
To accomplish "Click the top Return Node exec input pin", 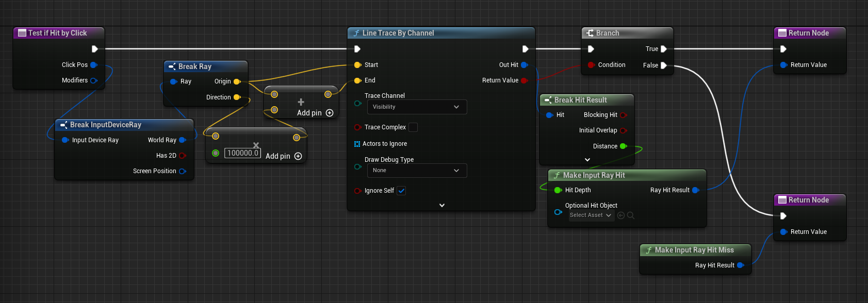I will point(783,49).
